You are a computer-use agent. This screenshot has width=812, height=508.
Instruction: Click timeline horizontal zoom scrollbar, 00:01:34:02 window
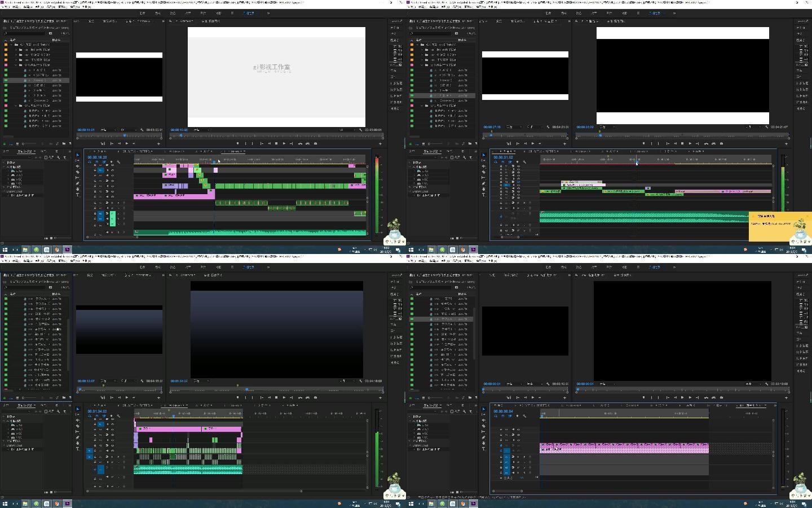point(195,491)
